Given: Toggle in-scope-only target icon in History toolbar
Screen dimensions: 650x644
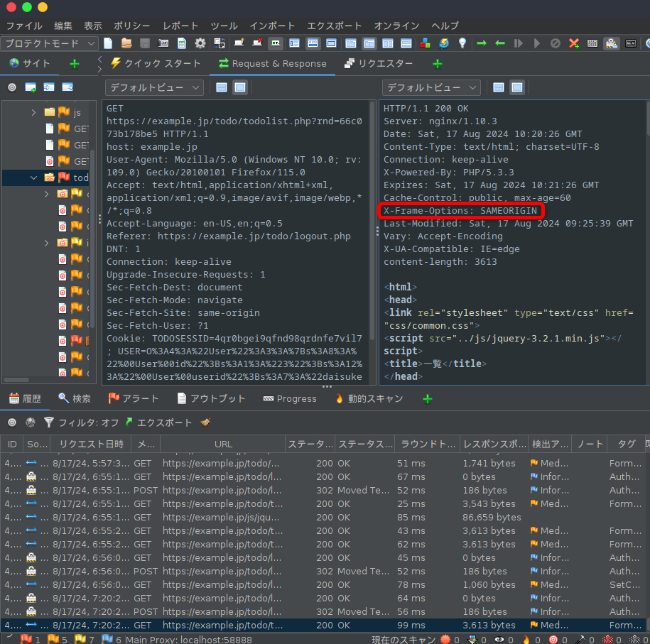Looking at the screenshot, I should click(x=12, y=422).
